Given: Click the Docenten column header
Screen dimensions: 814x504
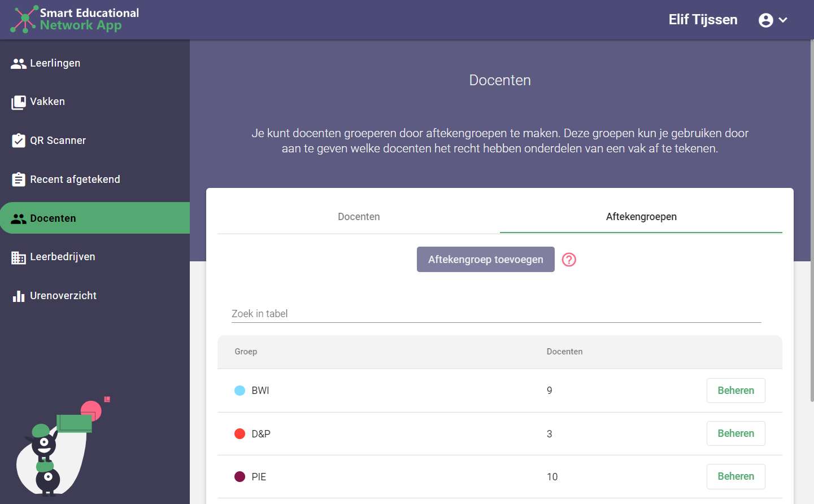Looking at the screenshot, I should [564, 352].
